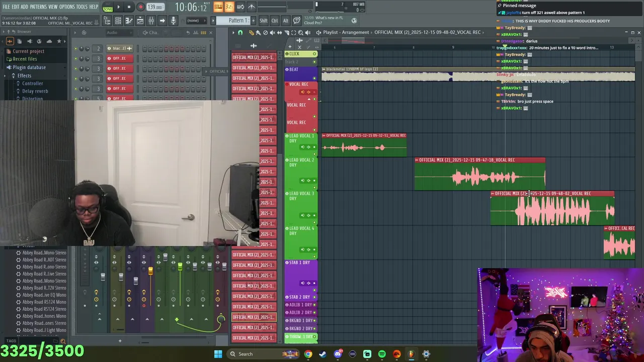Screen dimensions: 644x362
Task: Add a new pattern with plus button
Action: (252, 21)
